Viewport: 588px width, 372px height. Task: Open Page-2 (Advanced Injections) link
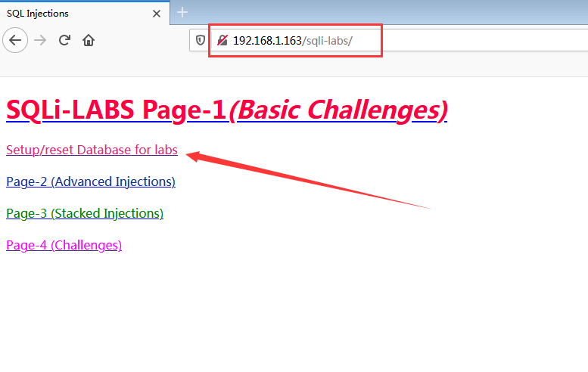(x=91, y=181)
